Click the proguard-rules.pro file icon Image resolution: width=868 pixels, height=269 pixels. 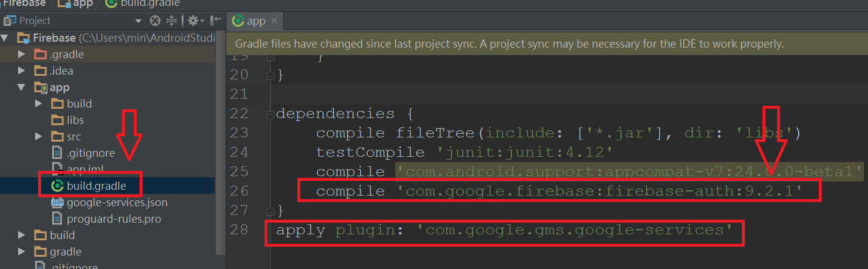click(57, 219)
